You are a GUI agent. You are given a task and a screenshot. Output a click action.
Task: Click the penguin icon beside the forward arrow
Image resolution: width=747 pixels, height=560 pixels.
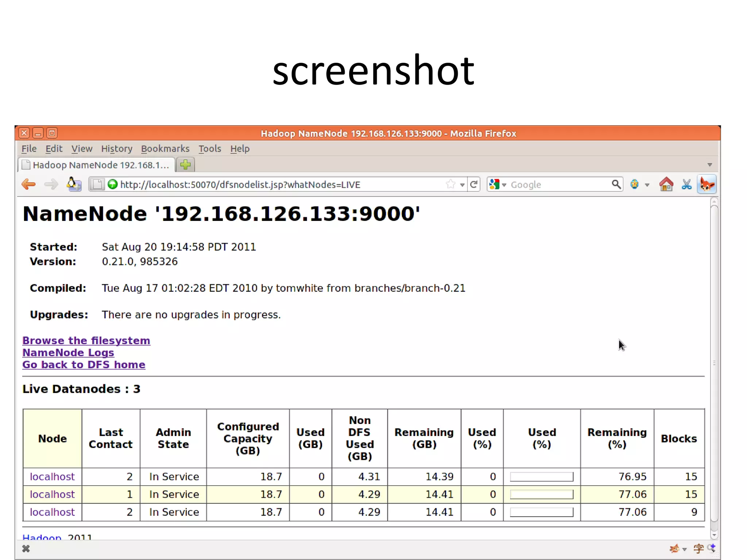point(74,184)
